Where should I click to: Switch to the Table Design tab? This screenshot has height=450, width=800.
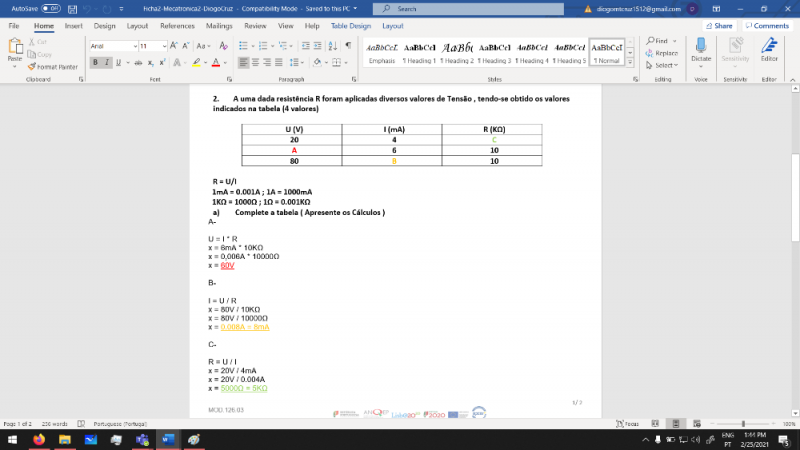[x=350, y=26]
